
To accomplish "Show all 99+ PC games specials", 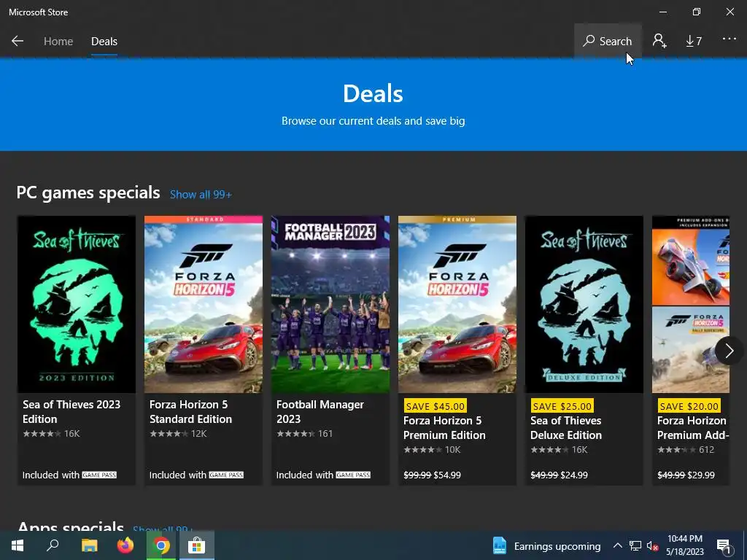I will pyautogui.click(x=201, y=194).
